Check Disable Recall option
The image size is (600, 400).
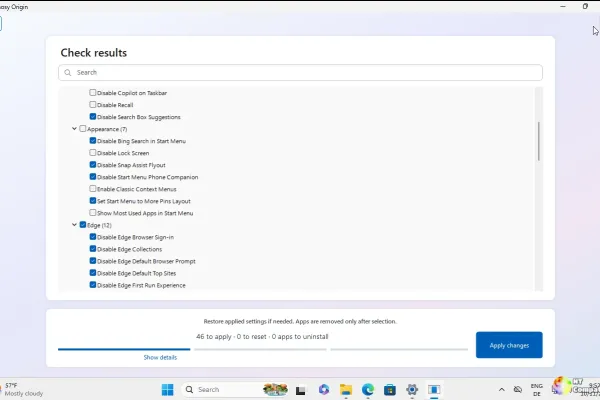[93, 104]
